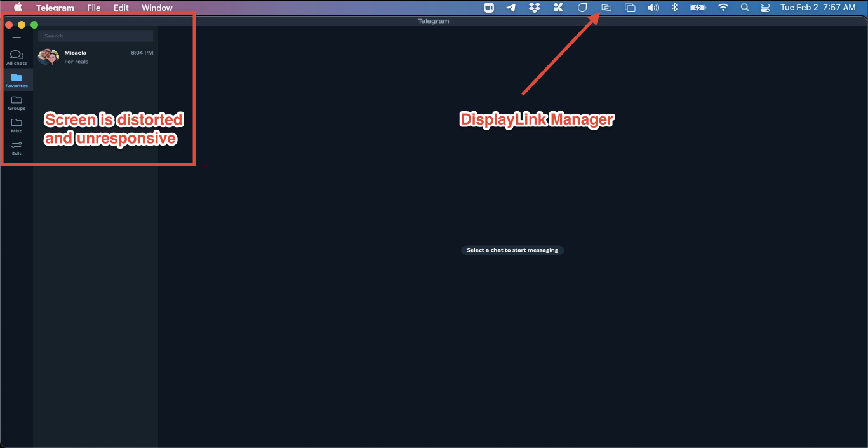The image size is (868, 448).
Task: Click the DisplayLink Manager menu bar icon
Action: (x=605, y=8)
